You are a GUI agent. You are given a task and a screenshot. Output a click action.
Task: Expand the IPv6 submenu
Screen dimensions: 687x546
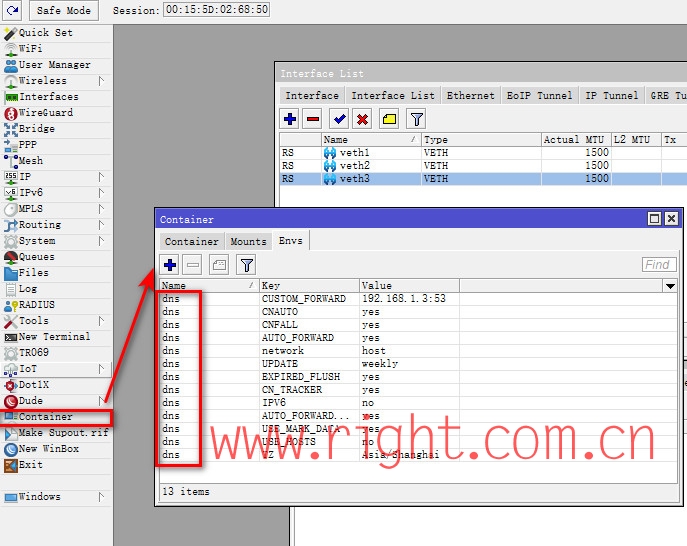click(101, 193)
